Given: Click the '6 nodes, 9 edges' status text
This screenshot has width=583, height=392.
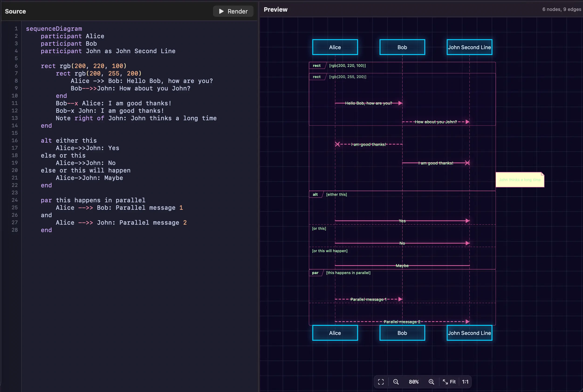Looking at the screenshot, I should tap(562, 9).
